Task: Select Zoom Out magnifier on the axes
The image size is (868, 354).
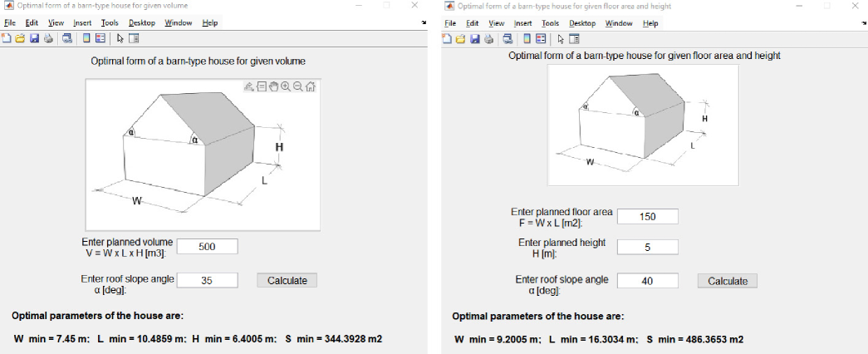Action: click(x=298, y=86)
